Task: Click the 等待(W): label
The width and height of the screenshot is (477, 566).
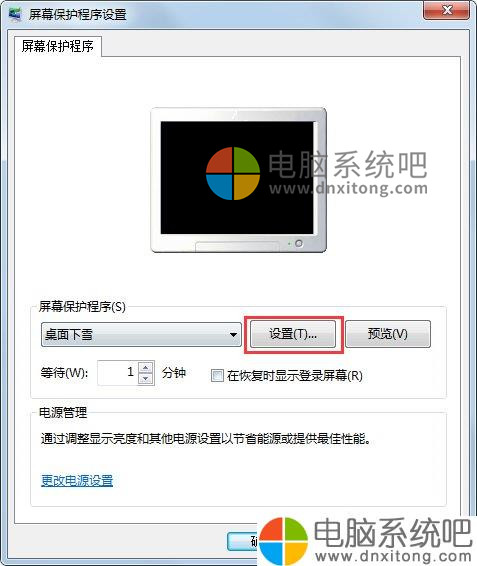Action: click(x=64, y=373)
